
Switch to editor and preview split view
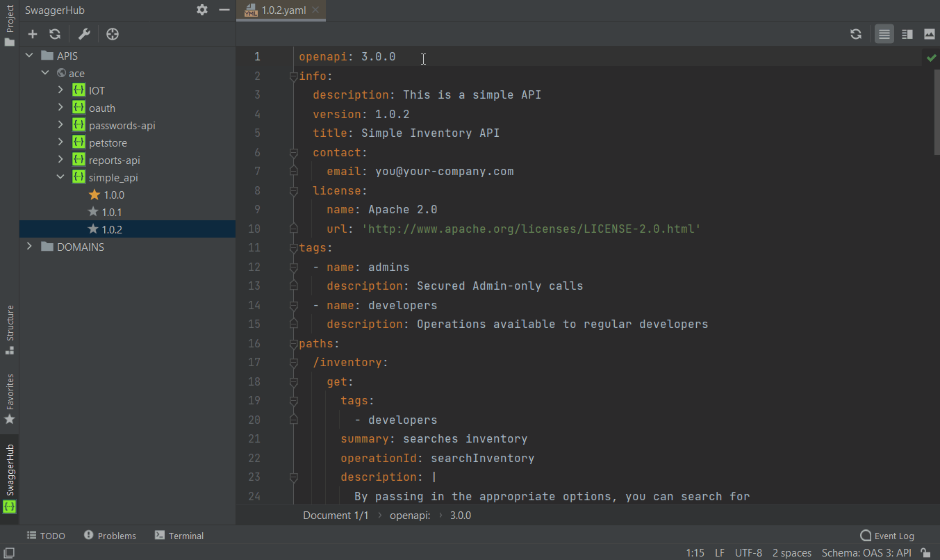click(907, 34)
